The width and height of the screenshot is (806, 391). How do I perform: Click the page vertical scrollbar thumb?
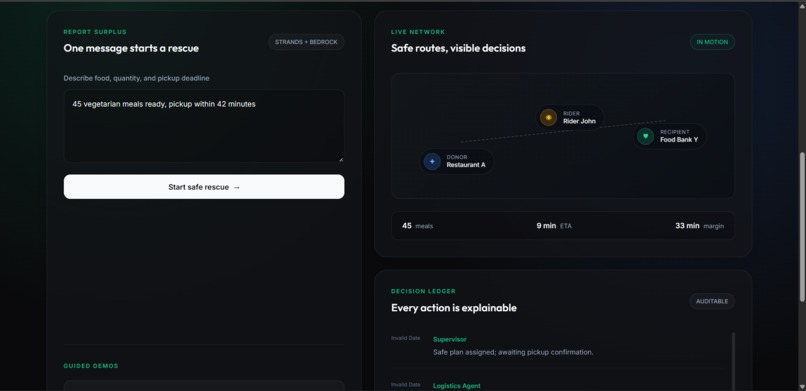(x=802, y=226)
